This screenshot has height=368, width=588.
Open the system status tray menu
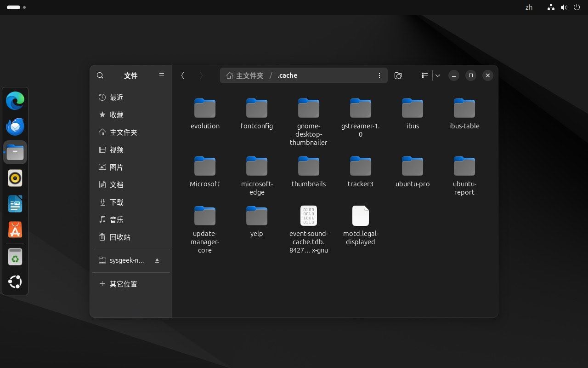coord(564,7)
